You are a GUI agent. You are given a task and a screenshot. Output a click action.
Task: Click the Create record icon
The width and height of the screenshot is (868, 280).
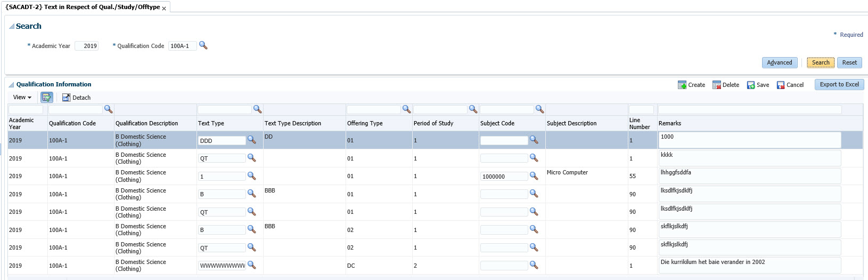(x=682, y=85)
